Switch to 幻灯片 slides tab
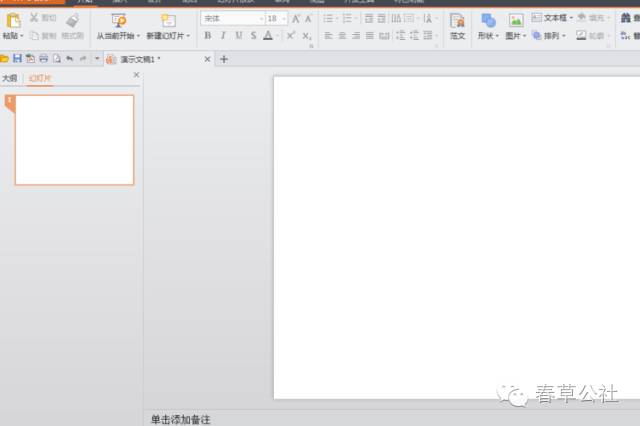 coord(40,78)
